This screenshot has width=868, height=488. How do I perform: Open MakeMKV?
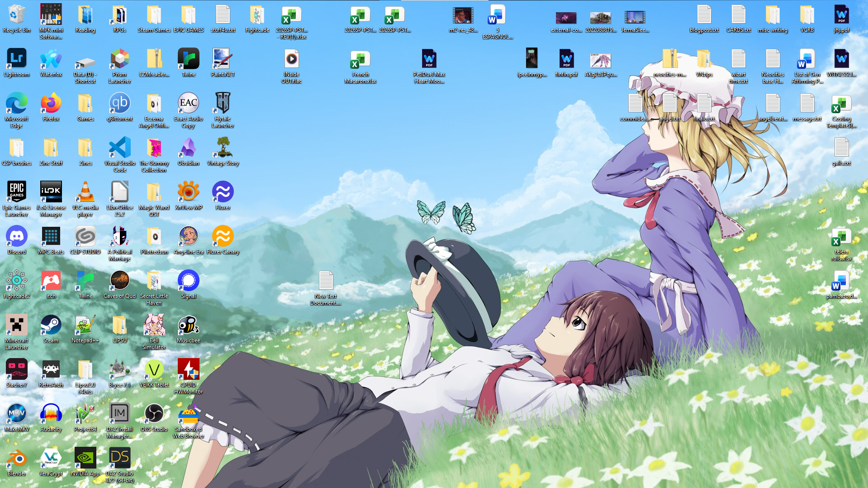tap(17, 418)
